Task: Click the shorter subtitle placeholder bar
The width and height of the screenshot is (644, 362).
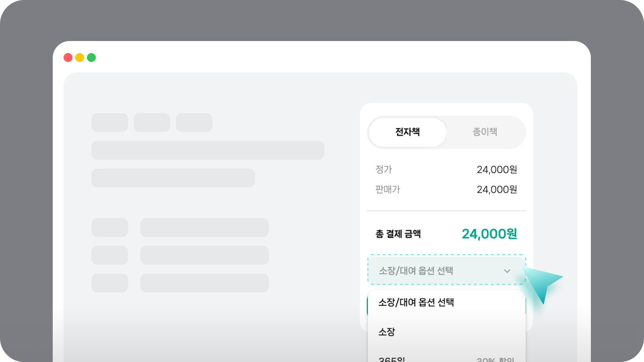Action: 173,178
